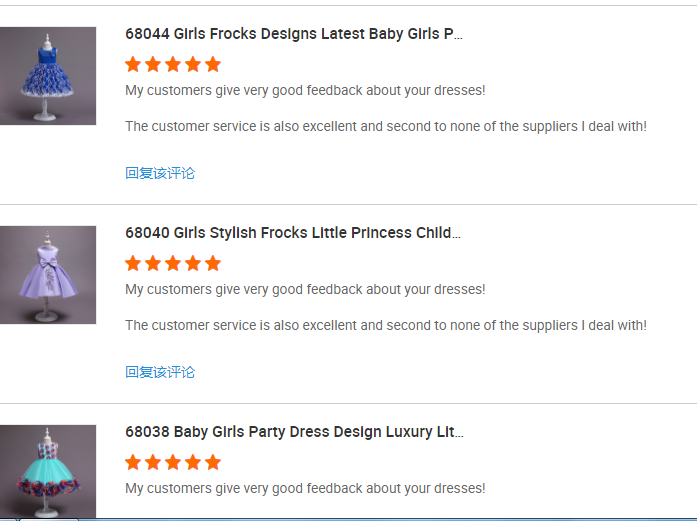This screenshot has width=697, height=521.
Task: Open the teal party dress thumbnail
Action: pyautogui.click(x=48, y=471)
